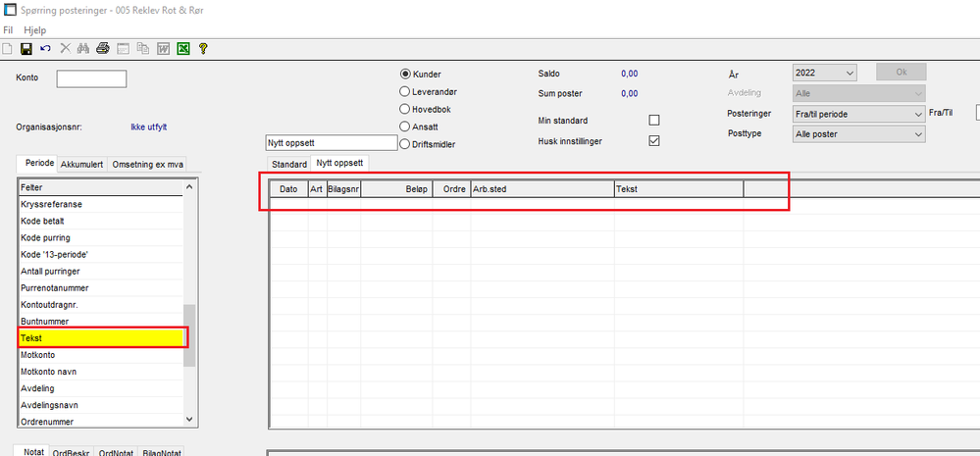Select Avdelingsnavn in the Felter list
This screenshot has width=980, height=456.
(101, 405)
